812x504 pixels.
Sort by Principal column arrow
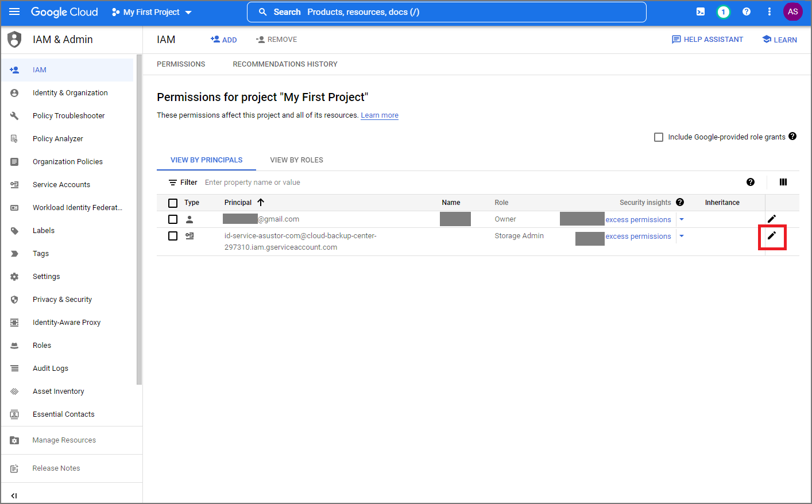pyautogui.click(x=261, y=202)
